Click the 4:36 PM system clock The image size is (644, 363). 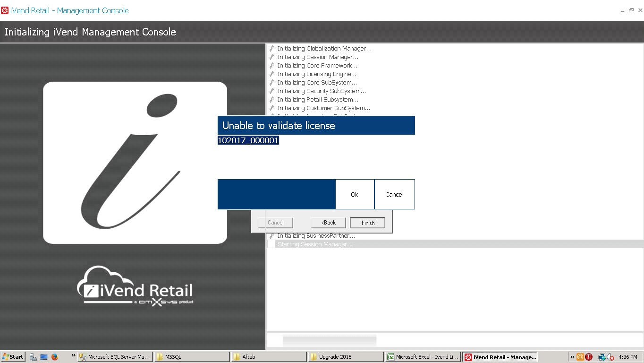point(627,357)
